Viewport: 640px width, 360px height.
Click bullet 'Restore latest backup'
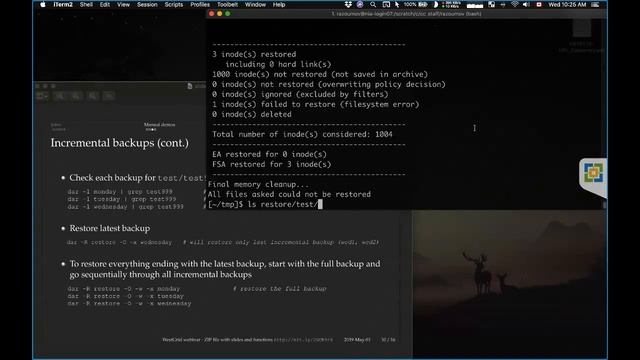(x=110, y=228)
